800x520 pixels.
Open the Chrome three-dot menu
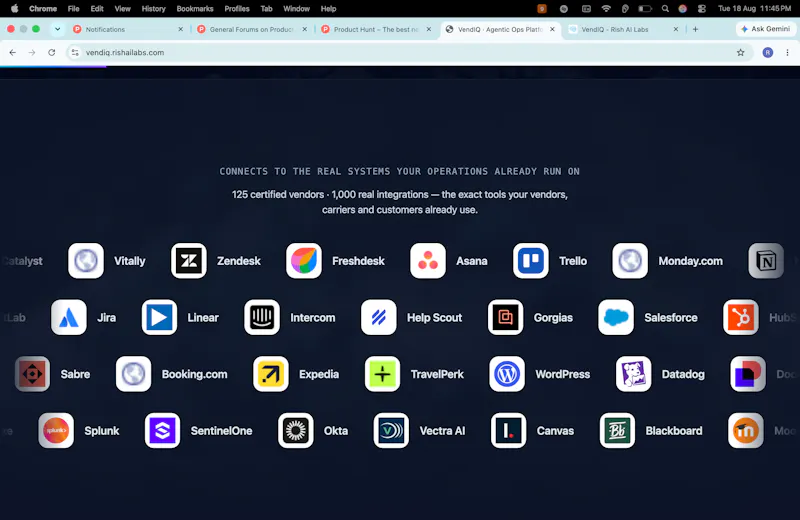787,53
